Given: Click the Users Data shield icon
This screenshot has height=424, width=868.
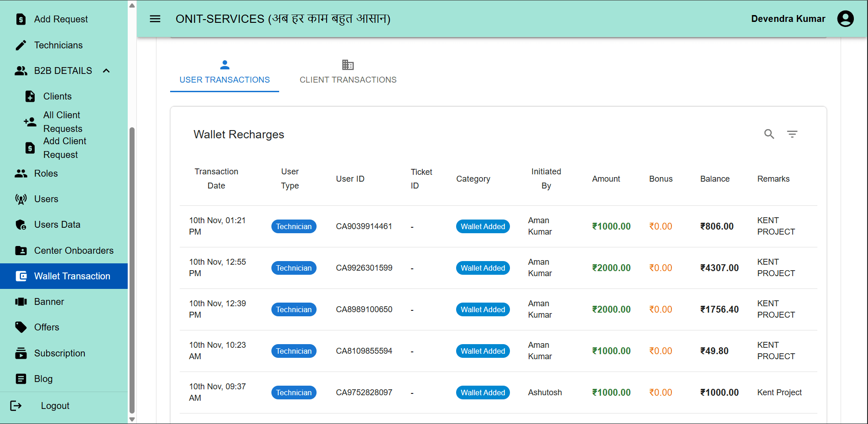Looking at the screenshot, I should (x=21, y=225).
